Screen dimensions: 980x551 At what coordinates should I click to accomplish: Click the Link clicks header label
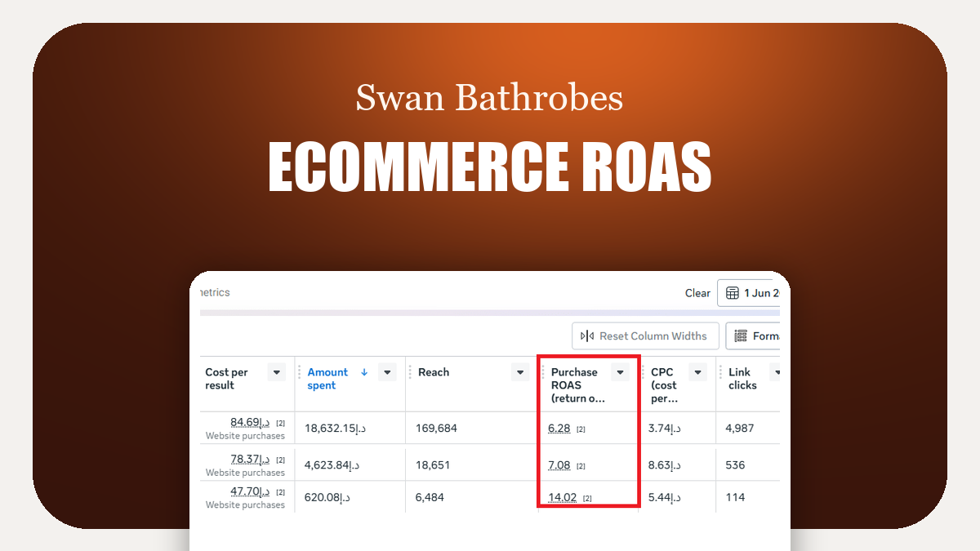pos(742,379)
